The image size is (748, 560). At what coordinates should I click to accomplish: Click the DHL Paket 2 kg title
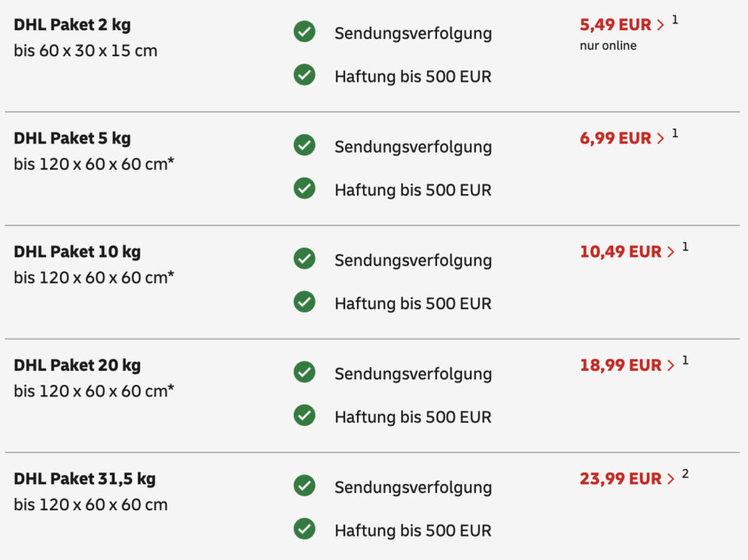[72, 25]
